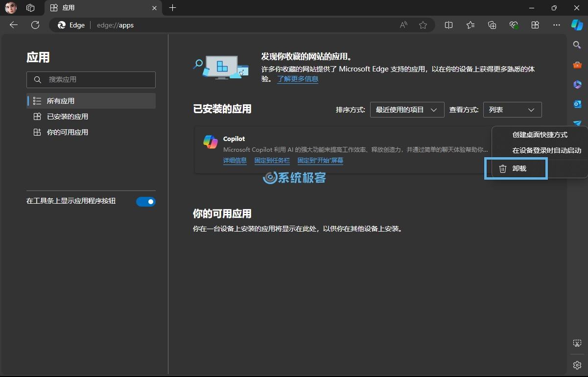Image resolution: width=588 pixels, height=377 pixels.
Task: Open the settings and more ellipsis menu
Action: (557, 25)
